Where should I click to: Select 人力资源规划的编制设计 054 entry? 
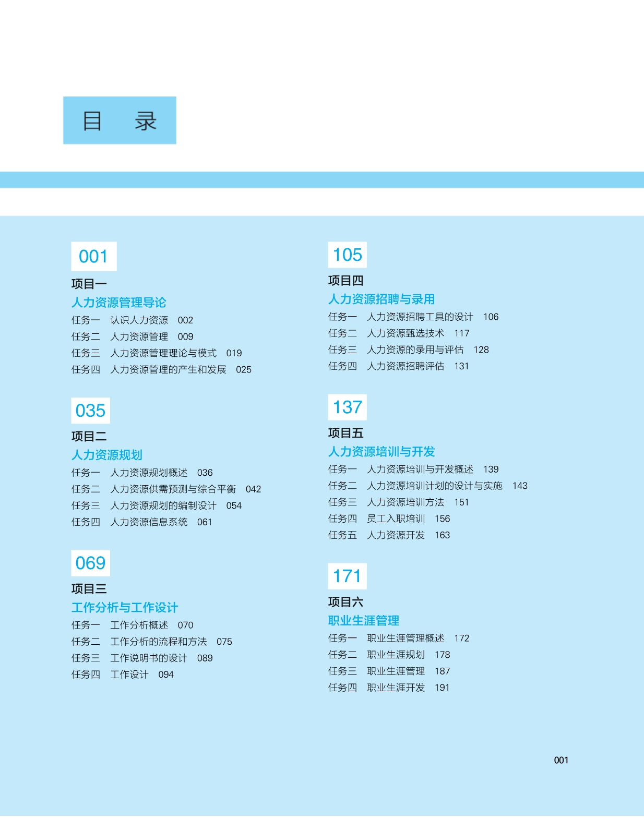157,505
